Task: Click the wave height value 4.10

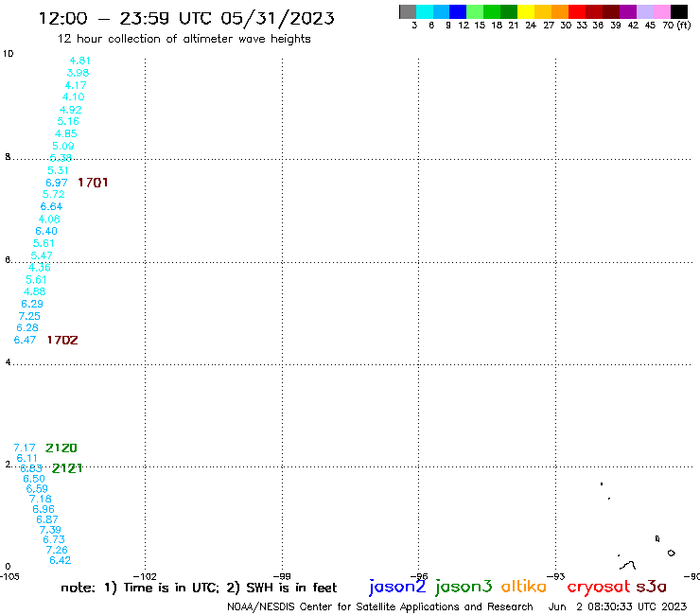Action: click(73, 97)
